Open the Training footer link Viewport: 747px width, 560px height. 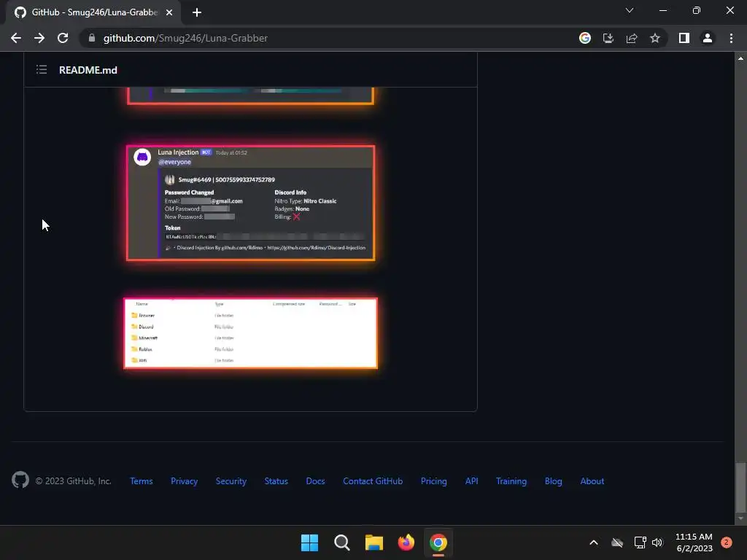[511, 481]
